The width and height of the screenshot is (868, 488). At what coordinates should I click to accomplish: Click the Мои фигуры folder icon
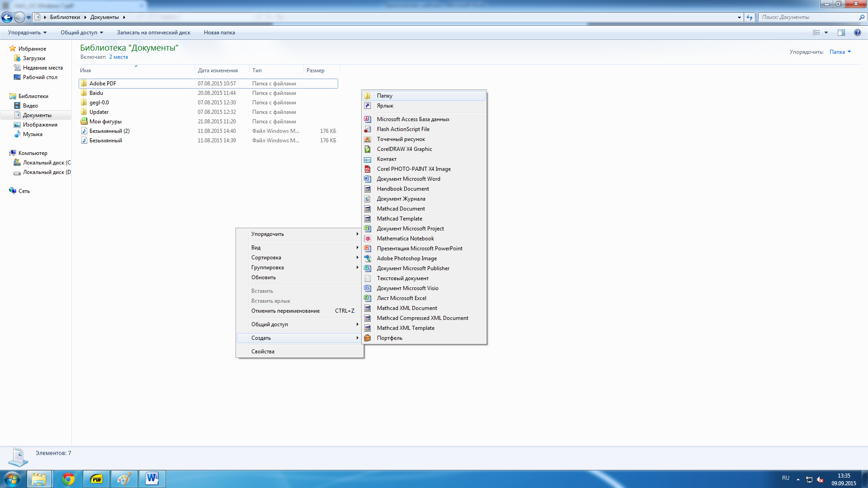click(x=84, y=122)
